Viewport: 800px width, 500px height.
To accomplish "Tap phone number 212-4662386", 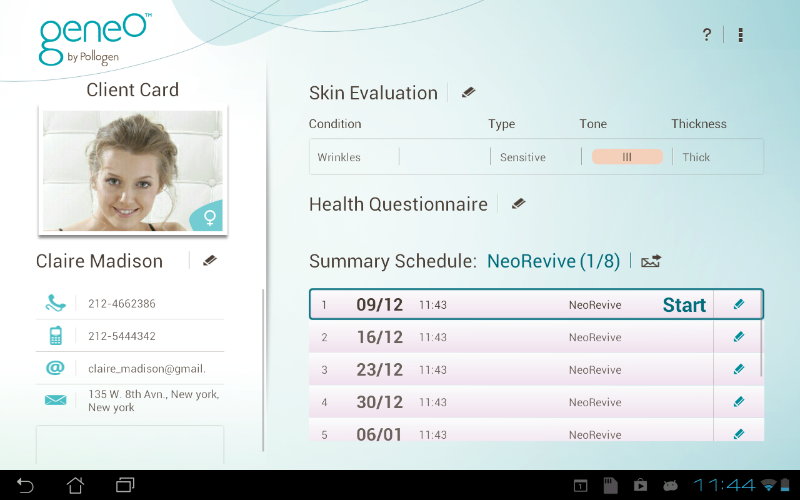I will [x=122, y=304].
